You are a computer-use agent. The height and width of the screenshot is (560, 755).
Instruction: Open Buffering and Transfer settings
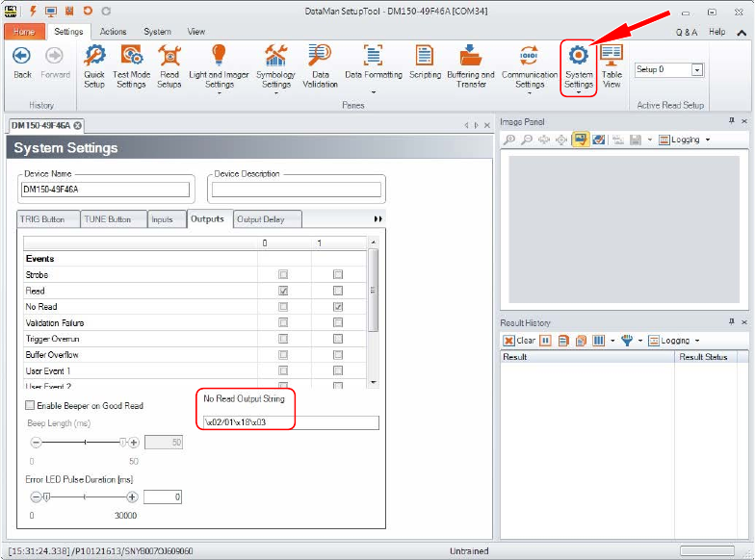pyautogui.click(x=471, y=65)
